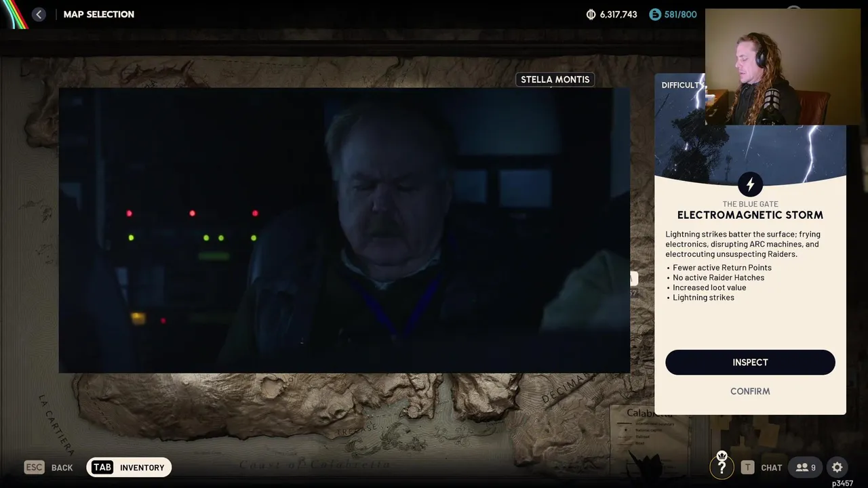
Task: Click the 'The Blue Gate' label
Action: point(750,204)
